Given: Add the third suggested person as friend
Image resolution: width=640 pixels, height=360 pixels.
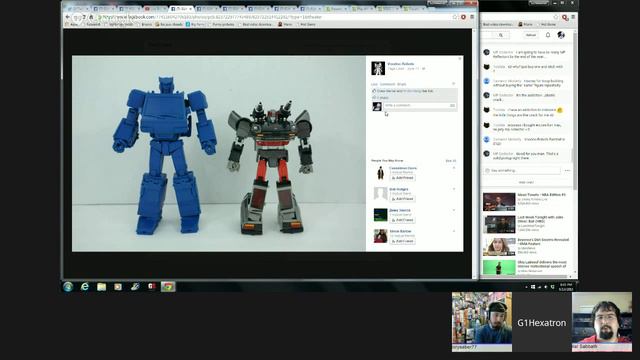Looking at the screenshot, I should click(402, 220).
